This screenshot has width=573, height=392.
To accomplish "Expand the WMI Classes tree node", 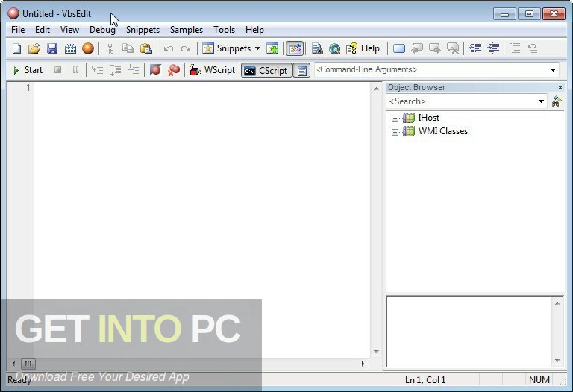I will tap(395, 132).
